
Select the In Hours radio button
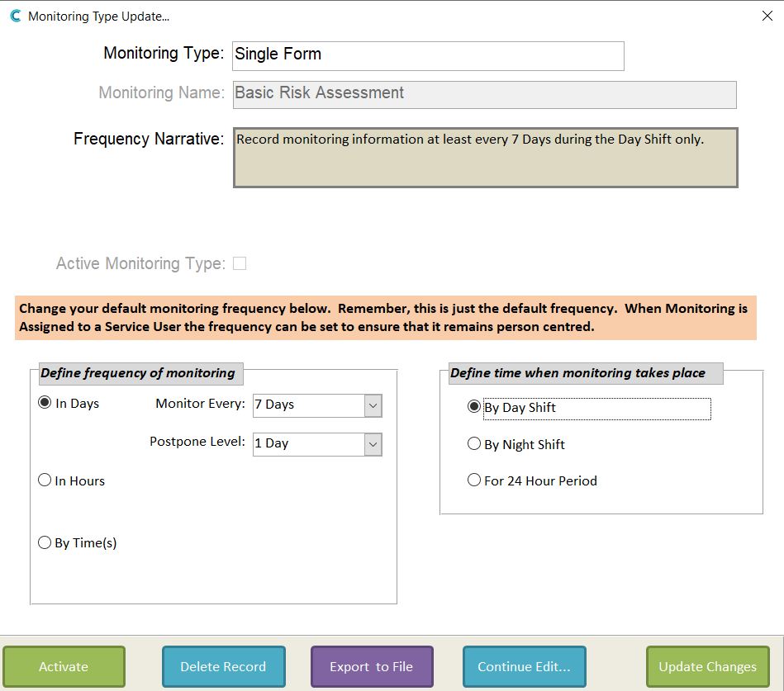click(x=45, y=480)
